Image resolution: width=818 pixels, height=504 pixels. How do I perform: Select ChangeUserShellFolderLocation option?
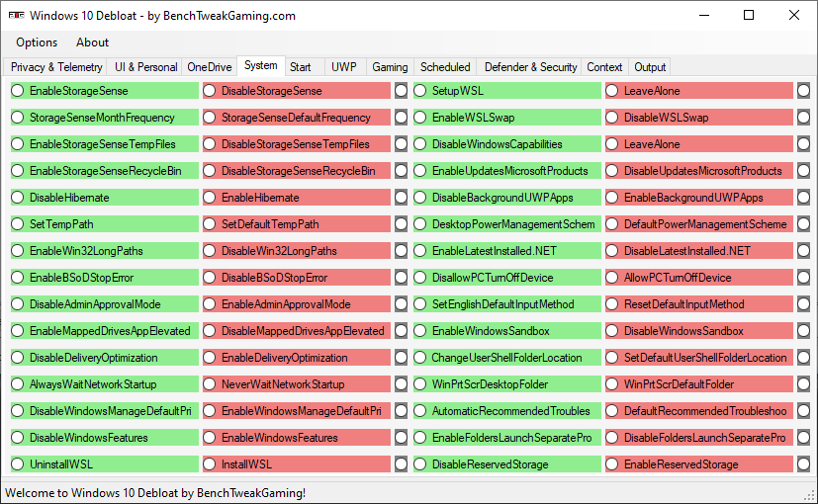pos(507,358)
